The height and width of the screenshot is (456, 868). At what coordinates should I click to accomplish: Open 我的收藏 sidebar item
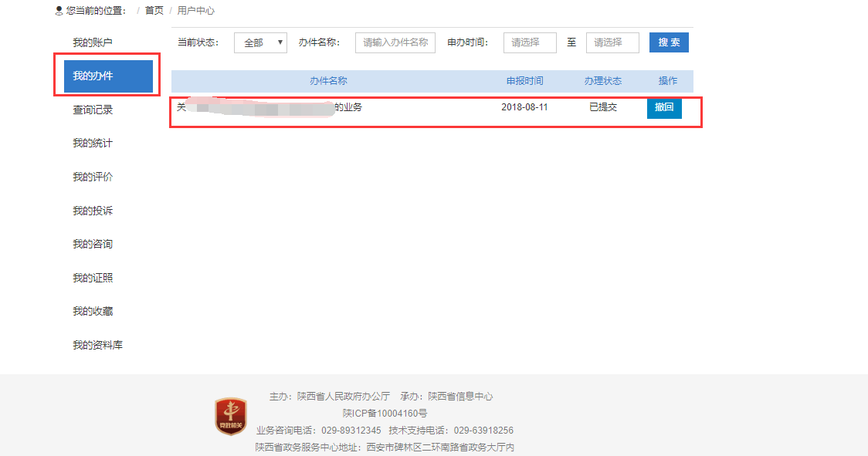(93, 312)
